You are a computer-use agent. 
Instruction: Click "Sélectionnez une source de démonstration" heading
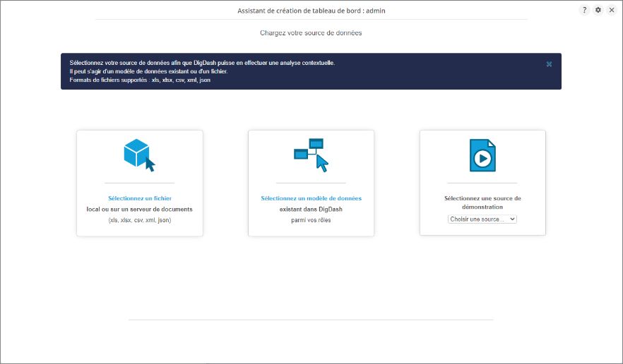(x=482, y=202)
